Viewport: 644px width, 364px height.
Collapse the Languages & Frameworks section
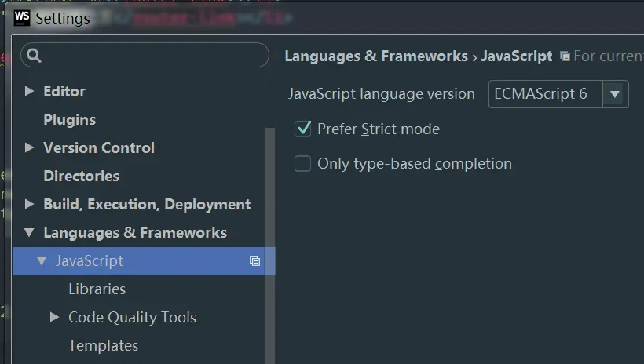pyautogui.click(x=29, y=233)
